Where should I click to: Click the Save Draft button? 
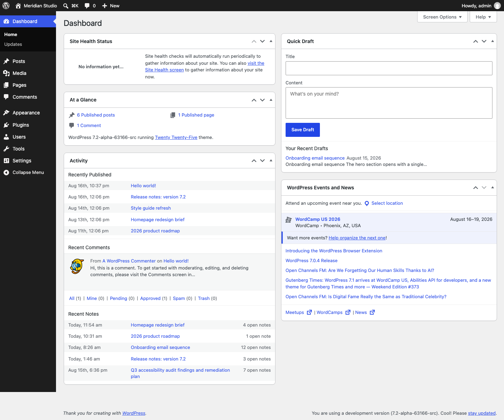303,130
